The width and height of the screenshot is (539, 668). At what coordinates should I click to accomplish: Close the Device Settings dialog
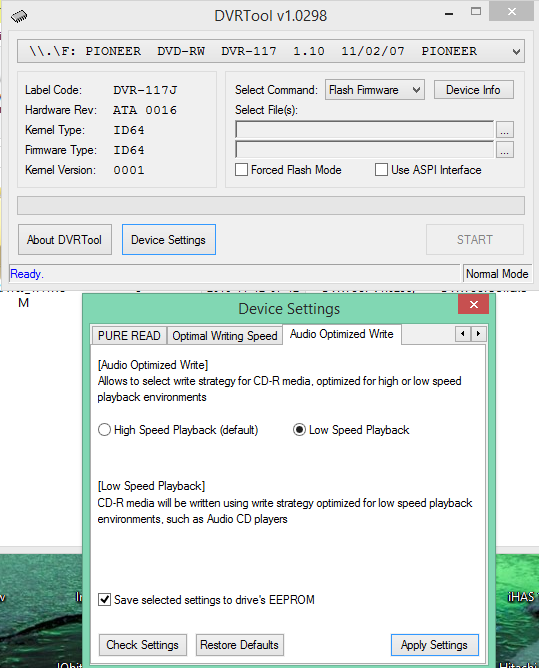pos(473,304)
